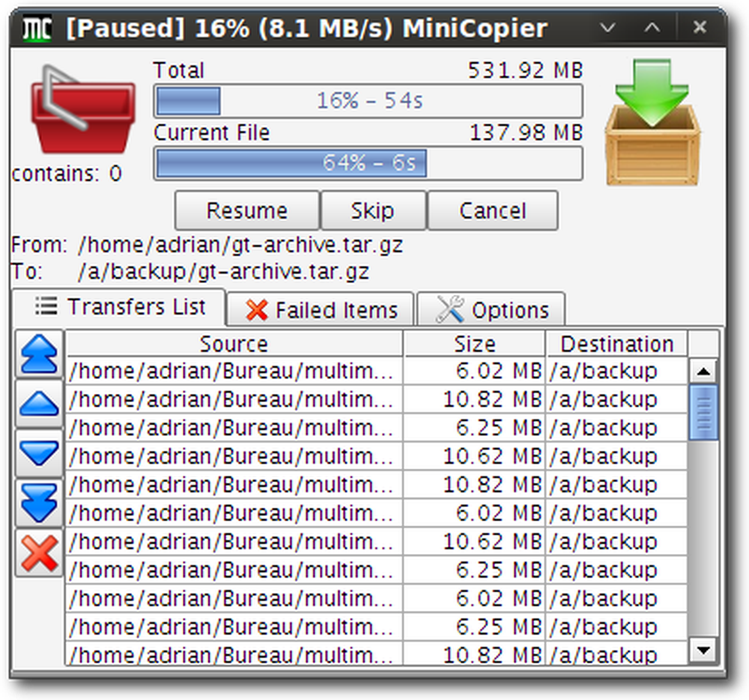Select the third row sized 6.25 MB
This screenshot has height=700, width=749.
pyautogui.click(x=377, y=427)
